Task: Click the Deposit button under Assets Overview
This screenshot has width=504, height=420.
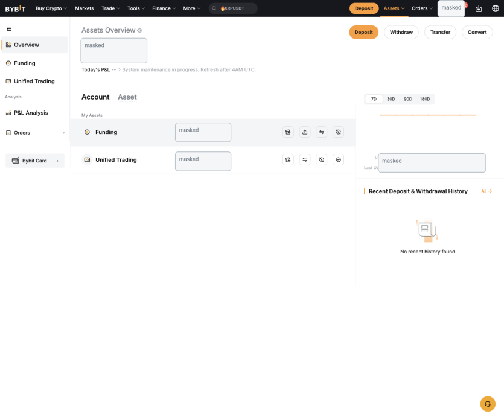Action: pos(363,32)
